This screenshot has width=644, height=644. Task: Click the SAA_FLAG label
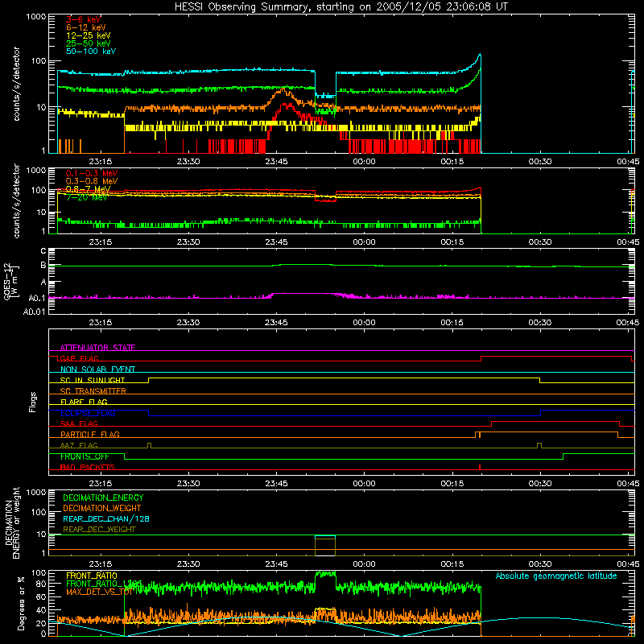click(x=79, y=423)
